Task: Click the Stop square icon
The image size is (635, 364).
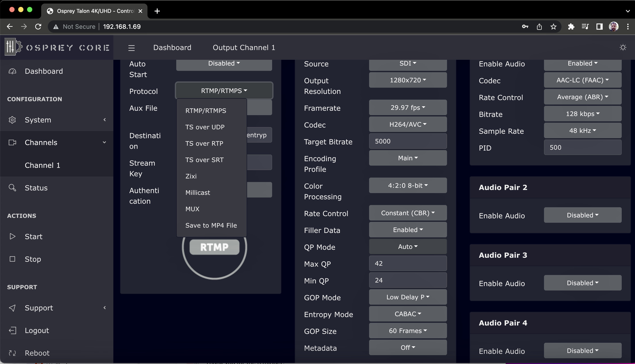Action: [12, 259]
